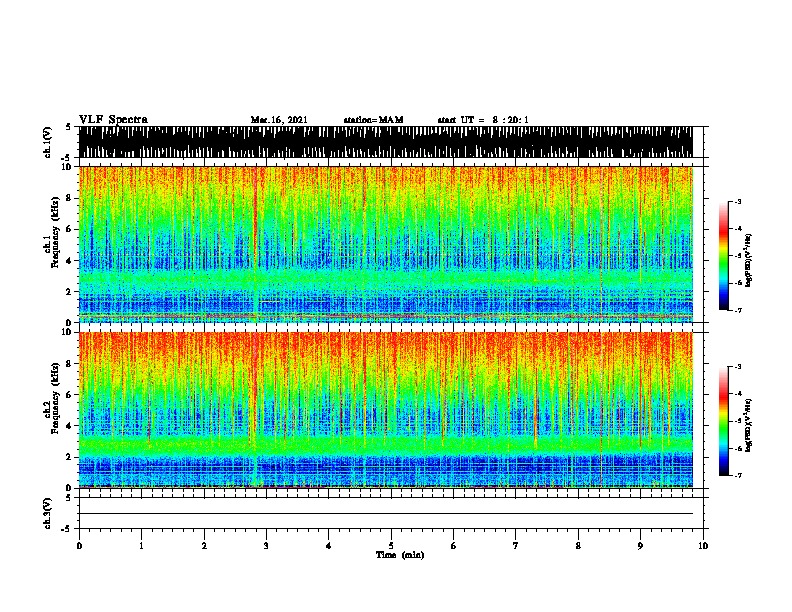Screen dimensions: 792x612
Task: Click the ch.1 colorbar scale
Action: (724, 256)
